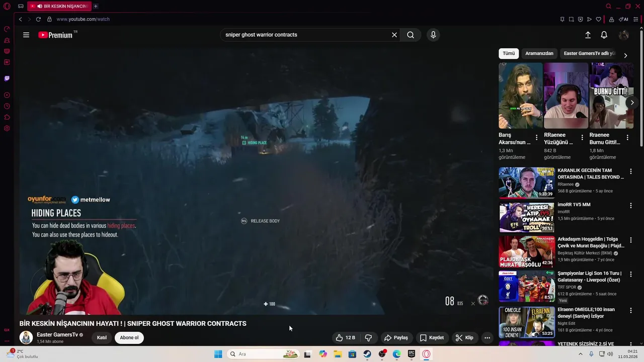Open KARANLIK GECENİN TAM ORTASINDA video title
Screen dimensions: 644x362
click(591, 173)
